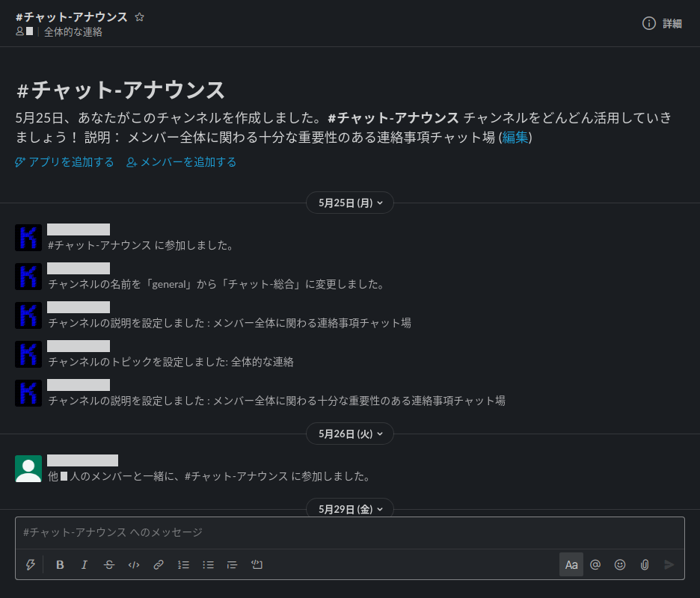The width and height of the screenshot is (700, 598).
Task: Select the Bold formatting icon
Action: [x=60, y=564]
